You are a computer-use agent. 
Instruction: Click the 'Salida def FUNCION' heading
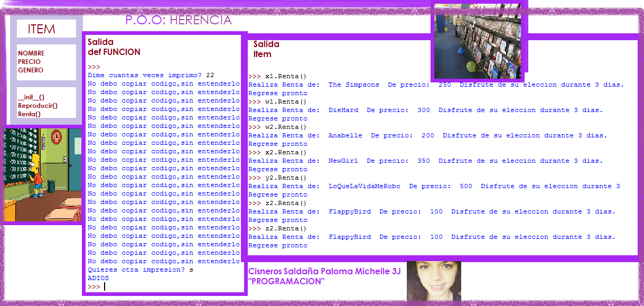coord(114,47)
